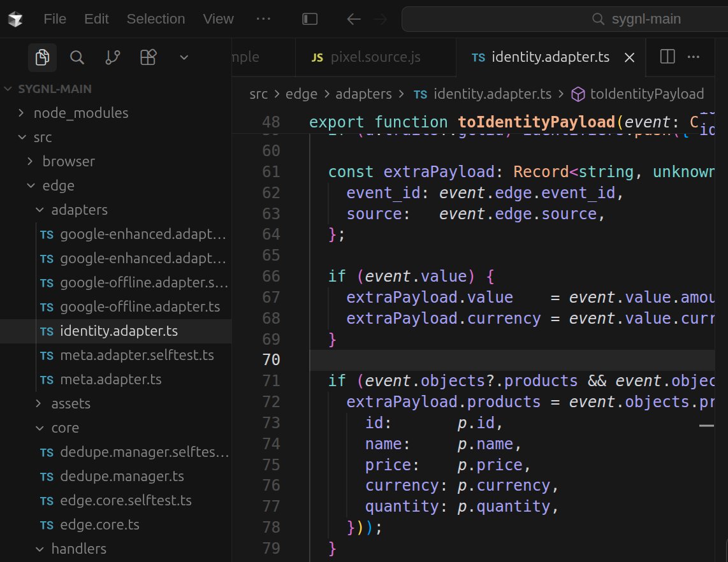This screenshot has height=562, width=728.
Task: Open dedupe.manager.ts file
Action: [115, 477]
